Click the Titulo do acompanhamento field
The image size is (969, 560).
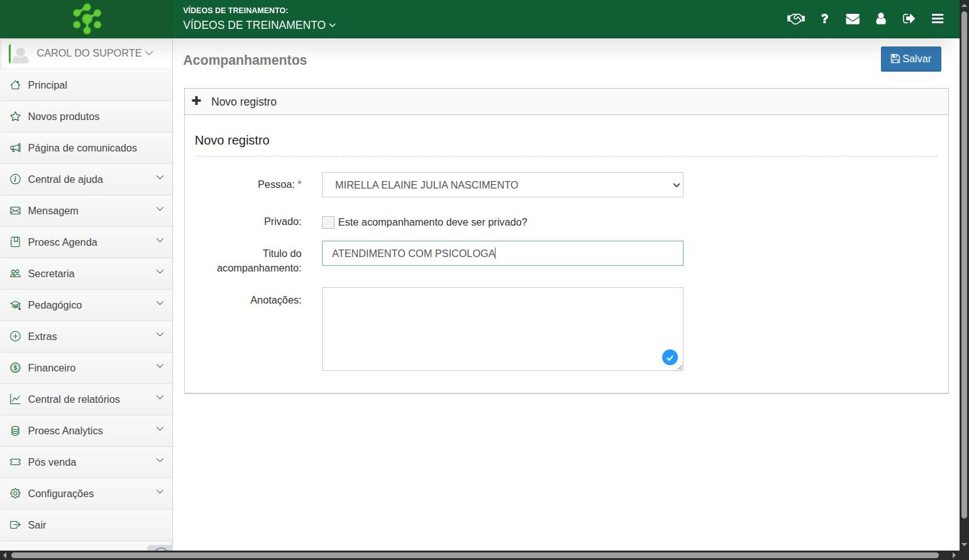point(502,253)
